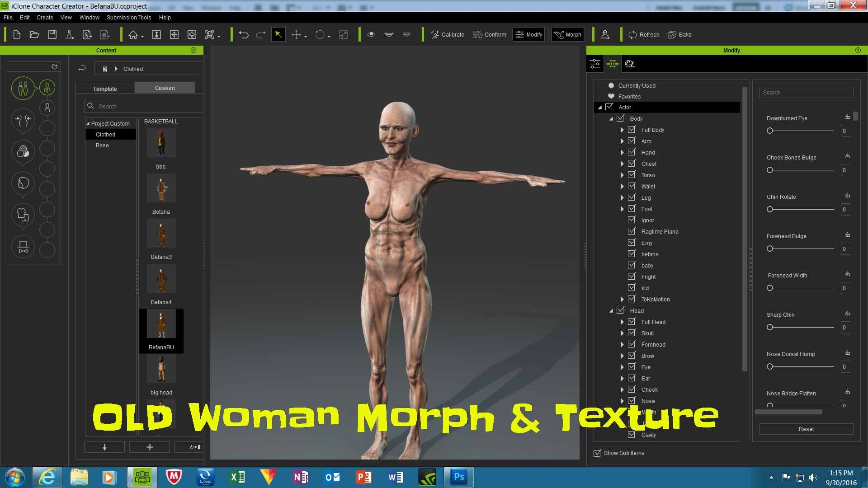Viewport: 868px width, 488px height.
Task: Toggle the Fright checkbox
Action: (x=632, y=277)
